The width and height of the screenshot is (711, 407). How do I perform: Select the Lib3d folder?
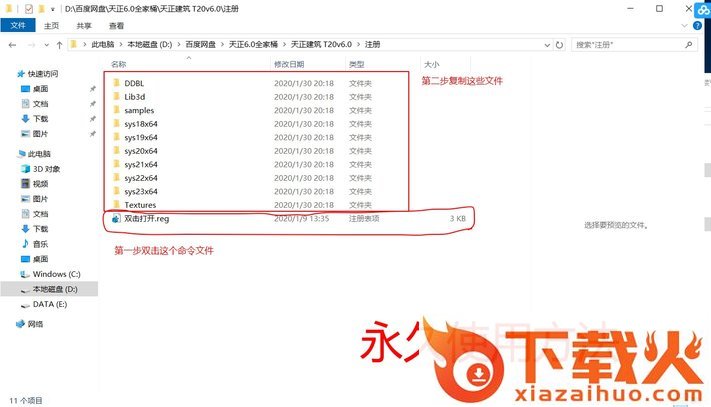tap(135, 97)
